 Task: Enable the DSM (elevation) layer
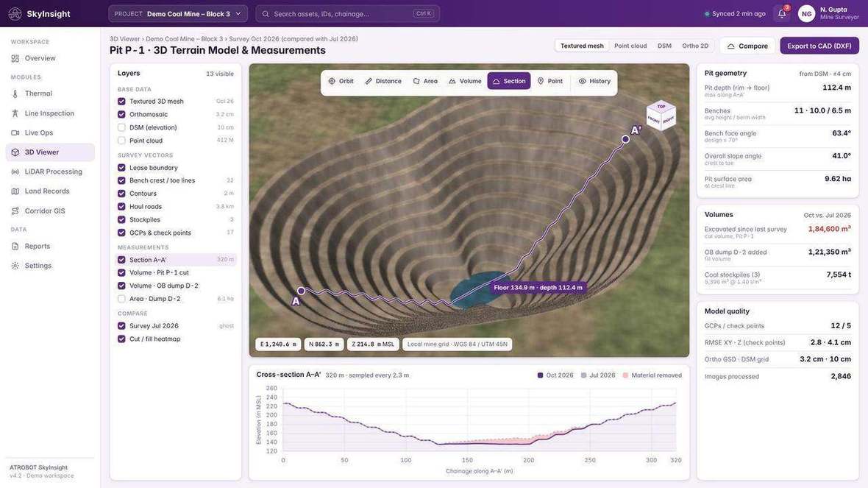click(121, 127)
